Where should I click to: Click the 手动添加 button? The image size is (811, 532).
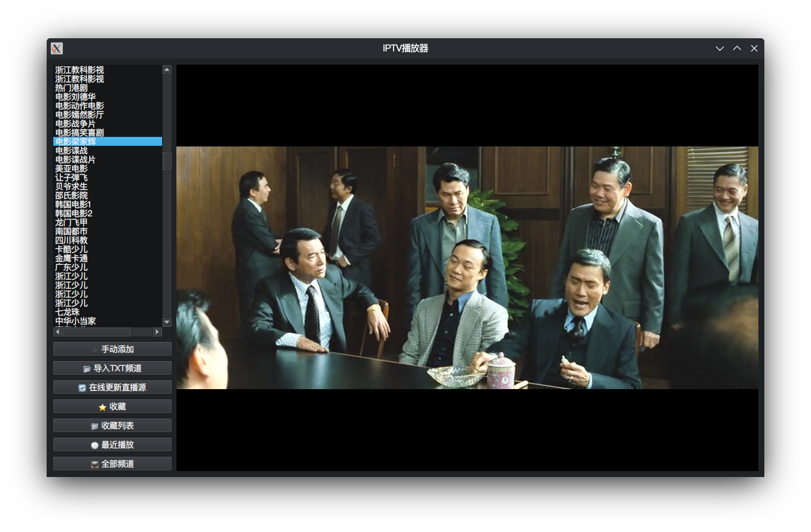pos(112,349)
